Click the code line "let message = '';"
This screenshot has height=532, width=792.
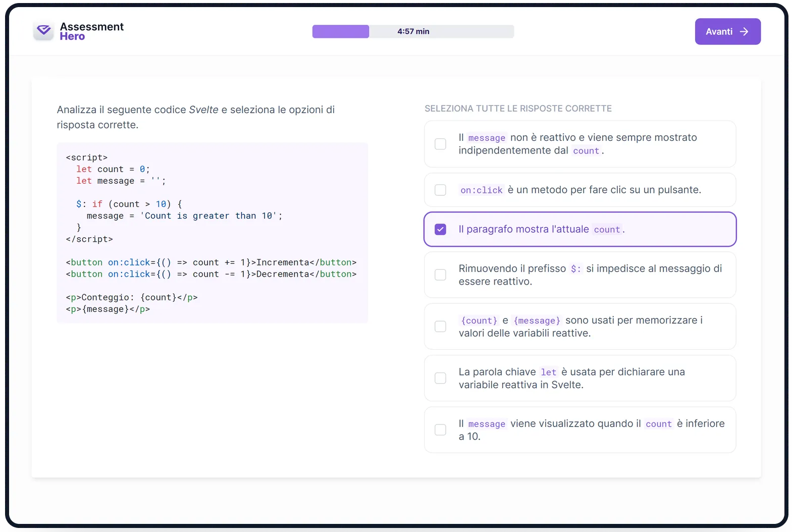pos(121,181)
